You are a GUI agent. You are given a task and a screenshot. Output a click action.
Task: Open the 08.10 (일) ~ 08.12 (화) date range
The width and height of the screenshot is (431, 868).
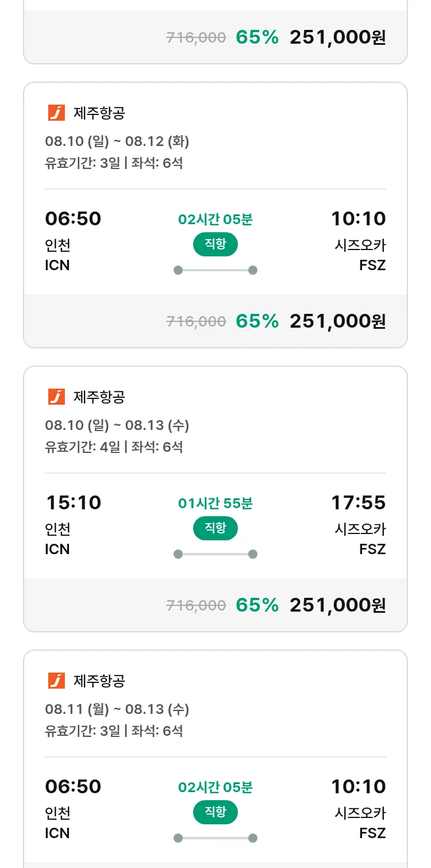coord(117,141)
